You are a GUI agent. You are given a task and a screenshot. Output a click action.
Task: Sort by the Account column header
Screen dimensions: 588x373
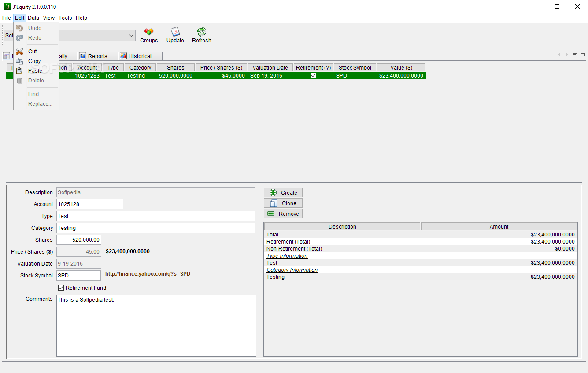coord(87,68)
